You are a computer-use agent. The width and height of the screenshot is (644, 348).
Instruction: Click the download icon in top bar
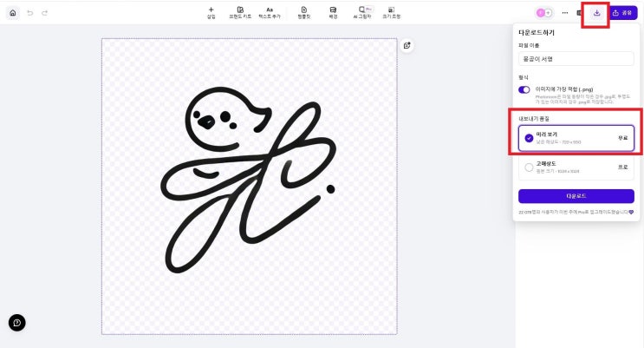tap(596, 13)
